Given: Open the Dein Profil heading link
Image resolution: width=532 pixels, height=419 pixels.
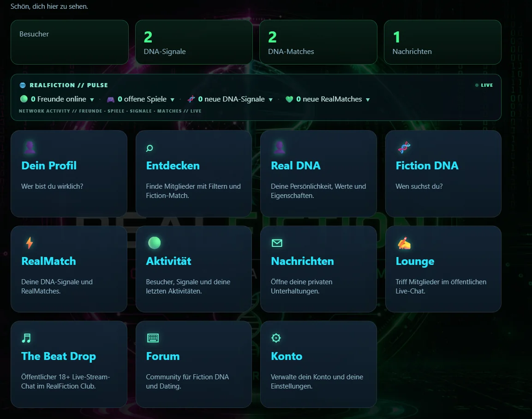Looking at the screenshot, I should [x=49, y=166].
